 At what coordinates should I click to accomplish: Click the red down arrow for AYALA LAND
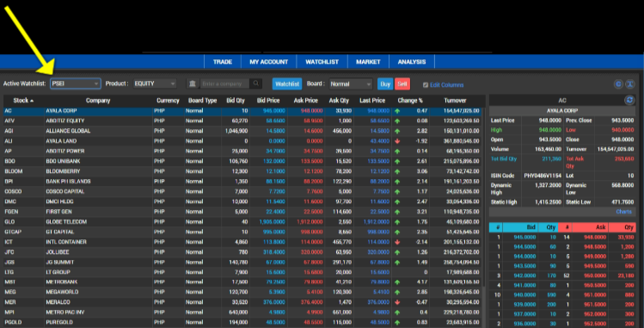point(397,141)
